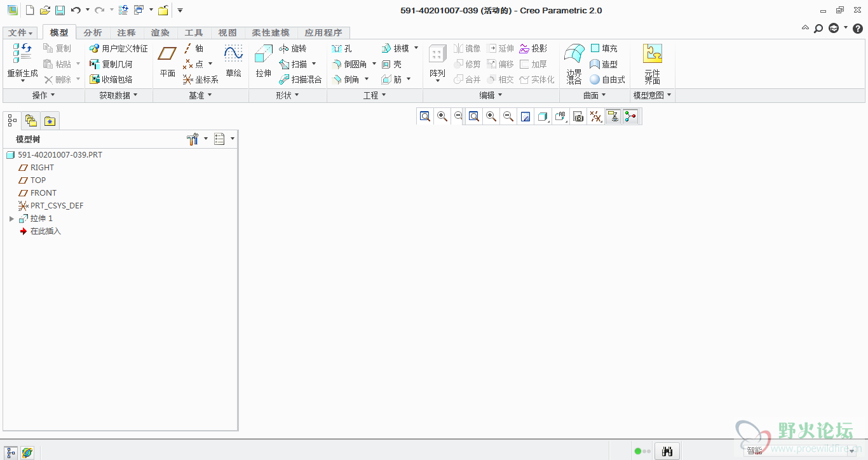Viewport: 868px width, 460px height.
Task: Open the binoculars find tool in status bar
Action: [x=667, y=451]
